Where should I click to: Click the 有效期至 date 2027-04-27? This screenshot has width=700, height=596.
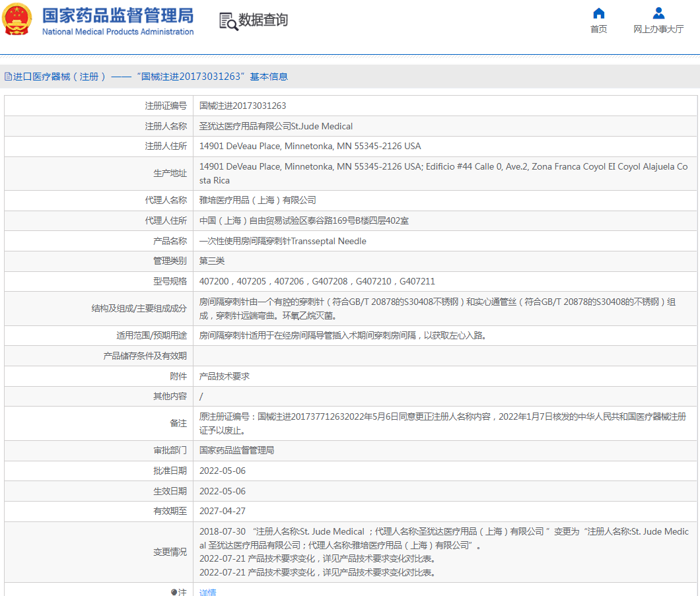(x=223, y=511)
